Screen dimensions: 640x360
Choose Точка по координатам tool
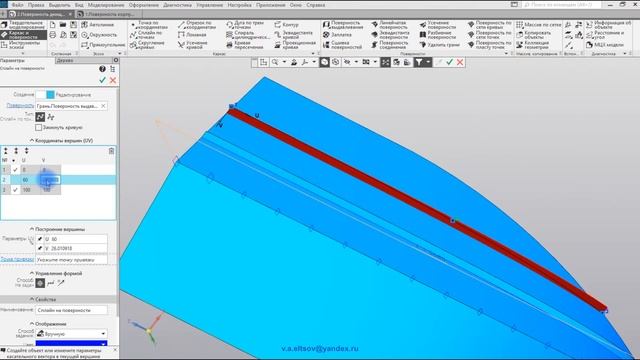(149, 25)
